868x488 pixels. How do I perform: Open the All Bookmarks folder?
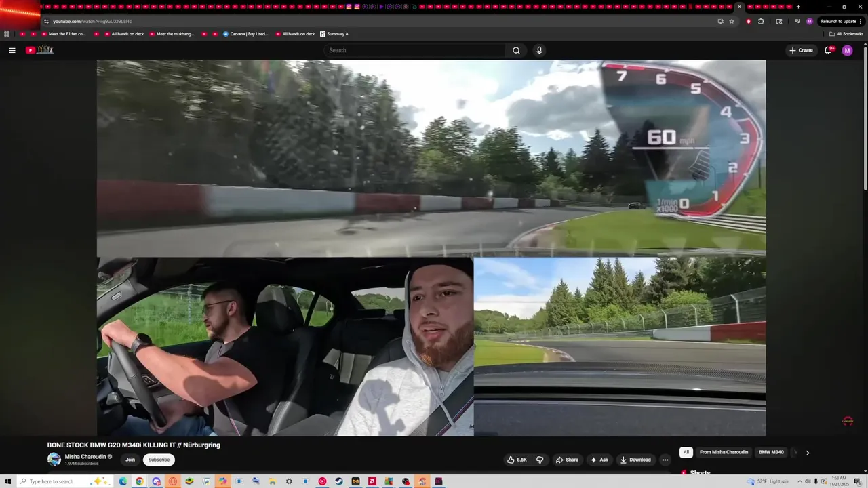pos(846,34)
